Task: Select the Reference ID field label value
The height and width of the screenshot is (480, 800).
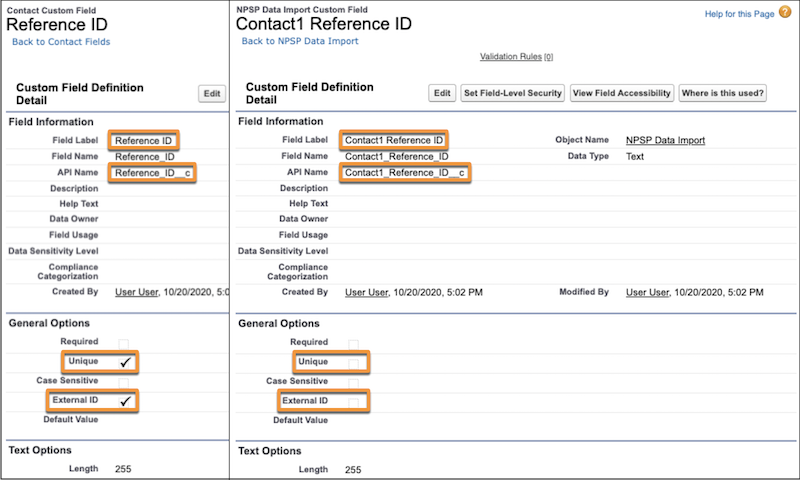Action: click(143, 141)
